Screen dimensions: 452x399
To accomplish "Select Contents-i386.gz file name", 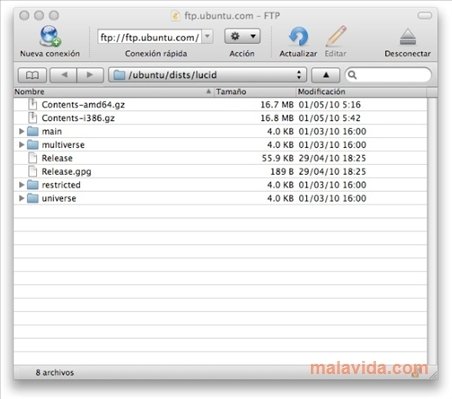I will (x=78, y=118).
